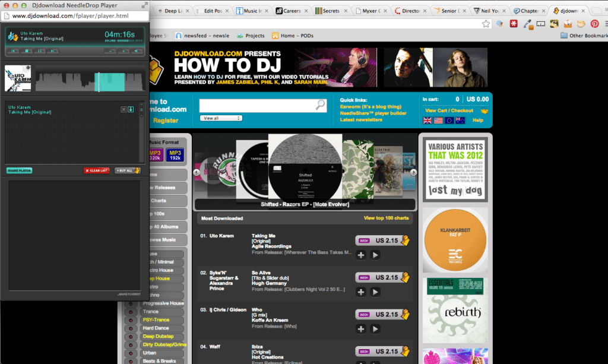Select the Australian flag currency

point(460,121)
